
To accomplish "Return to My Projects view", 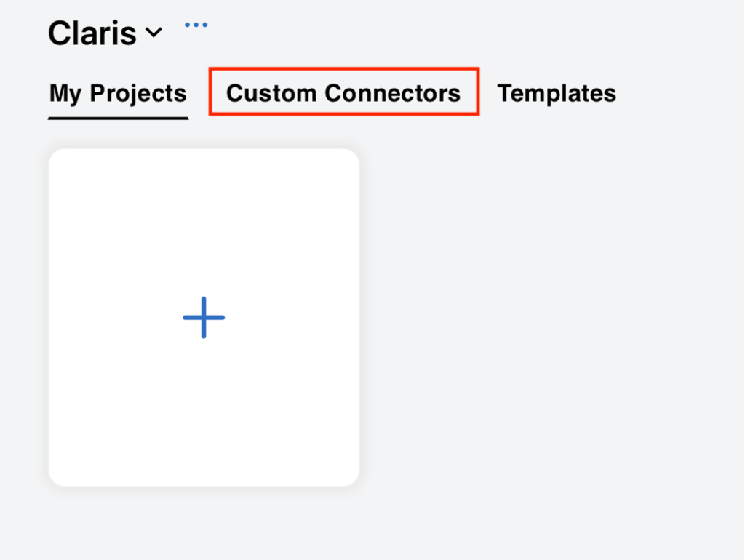I will [x=117, y=92].
